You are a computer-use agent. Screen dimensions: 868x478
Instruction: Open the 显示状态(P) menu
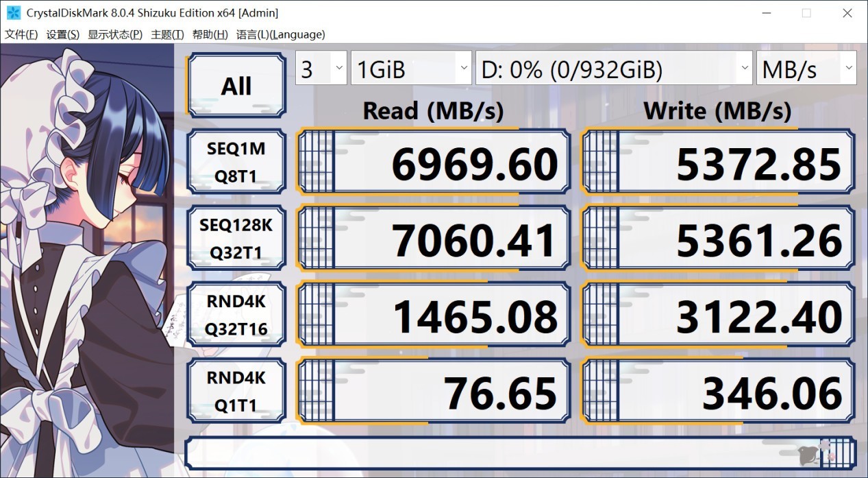click(x=115, y=34)
